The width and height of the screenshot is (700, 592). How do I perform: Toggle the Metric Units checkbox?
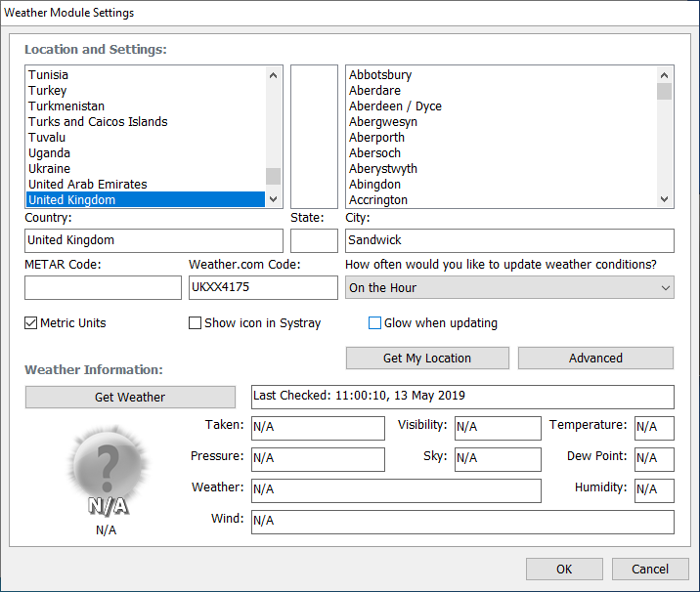coord(32,323)
